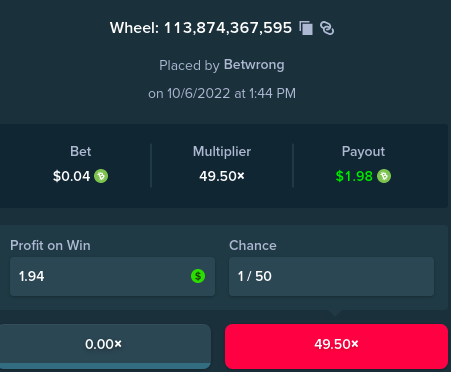The width and height of the screenshot is (451, 372).
Task: Open Betwrong user profile
Action: 254,65
